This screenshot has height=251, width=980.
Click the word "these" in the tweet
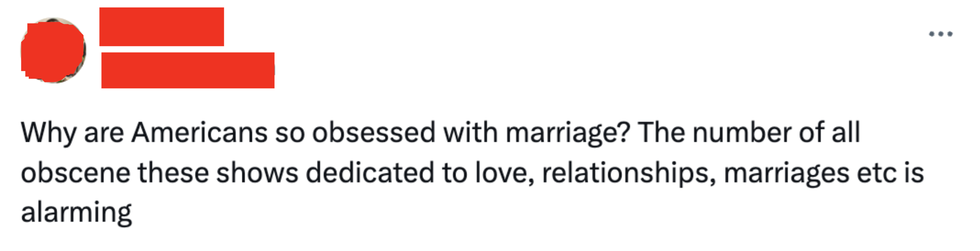[x=173, y=173]
